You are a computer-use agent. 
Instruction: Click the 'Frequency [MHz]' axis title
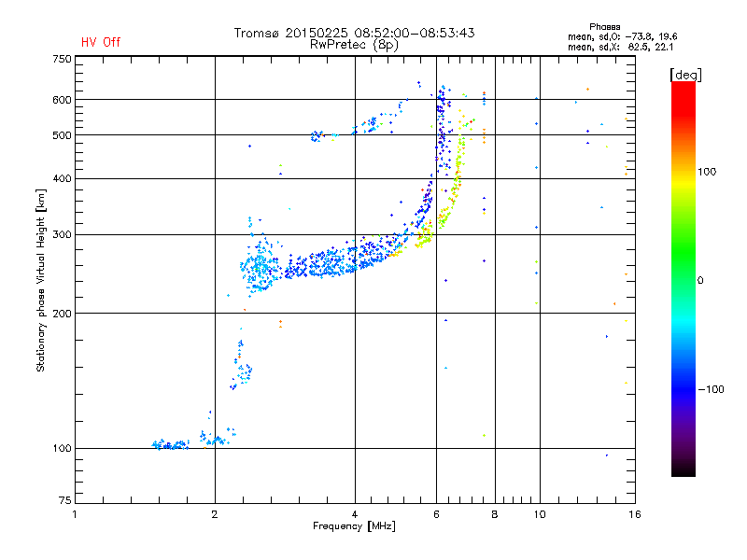pos(354,526)
